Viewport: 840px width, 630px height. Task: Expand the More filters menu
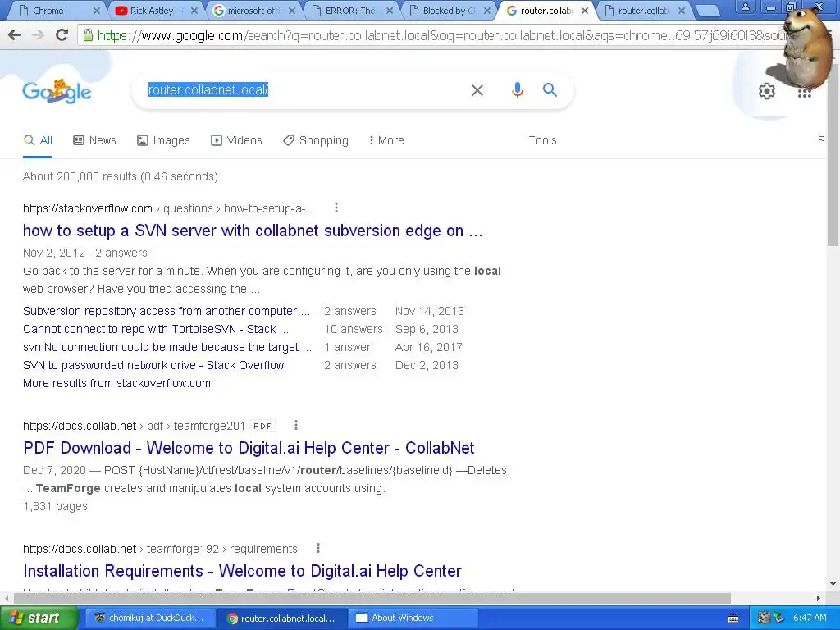pos(386,140)
